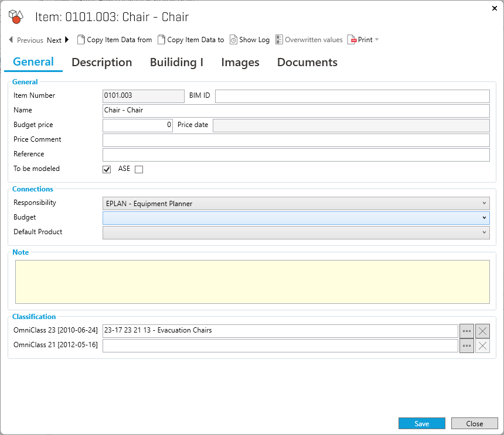Expand the Responsibility dropdown

(484, 203)
